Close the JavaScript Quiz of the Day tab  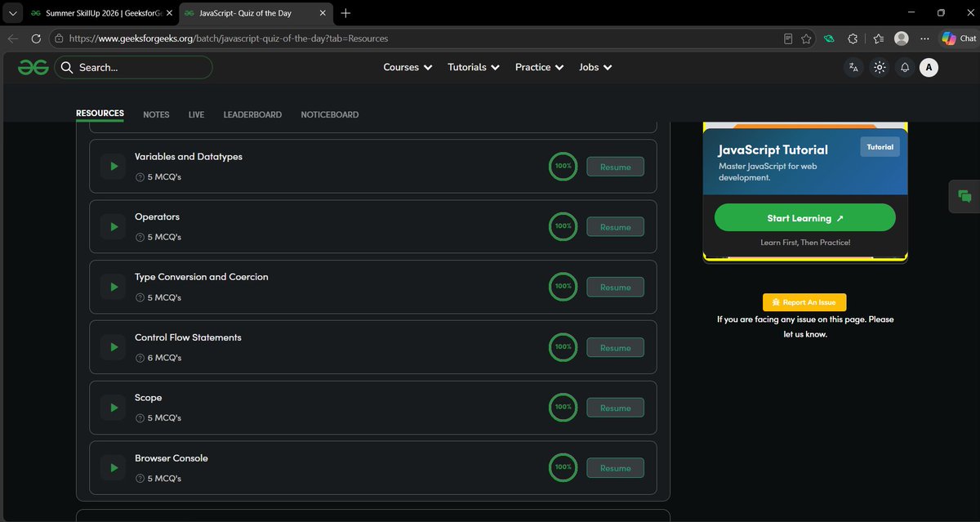(324, 14)
